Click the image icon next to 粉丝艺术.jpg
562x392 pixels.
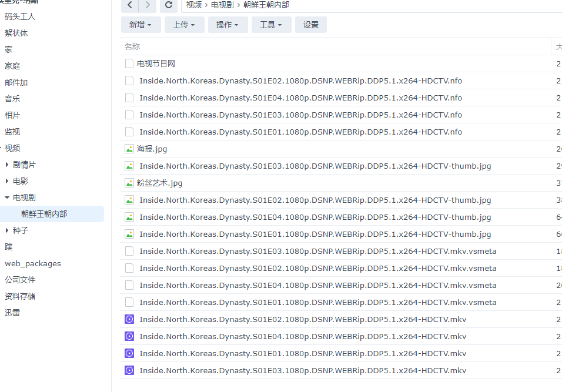129,183
